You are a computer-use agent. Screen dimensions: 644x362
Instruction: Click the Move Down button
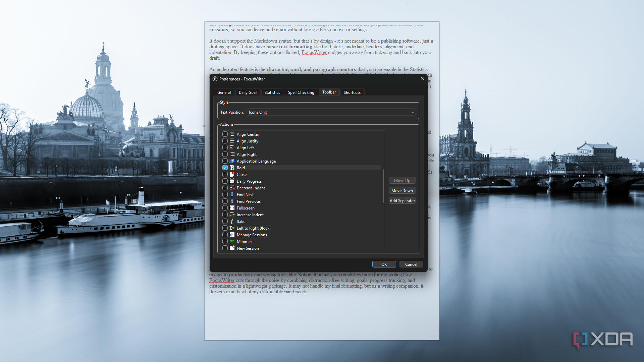(402, 191)
